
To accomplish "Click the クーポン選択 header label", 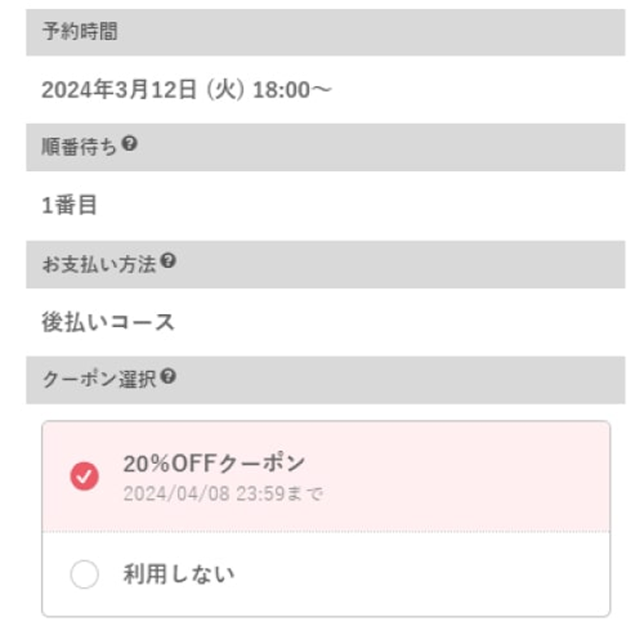I will point(98,379).
